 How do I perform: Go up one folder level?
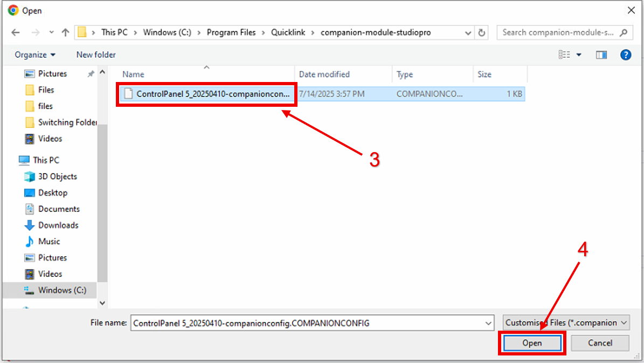(x=65, y=32)
